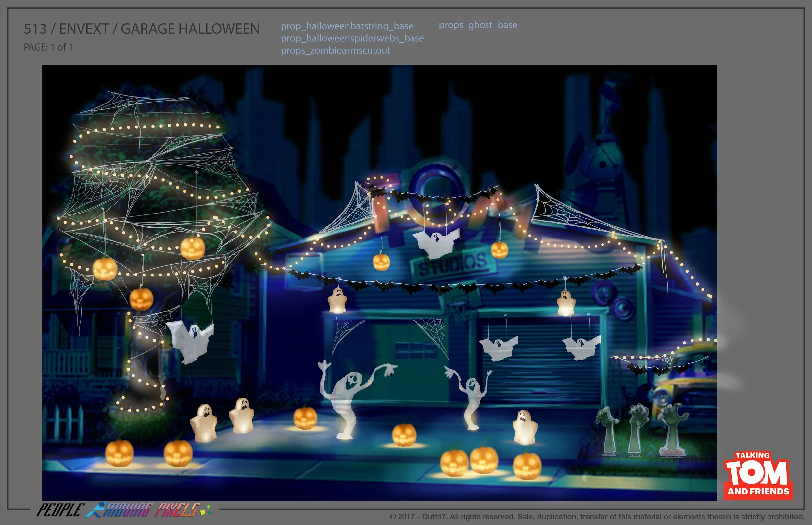Click the props_ghost_base label

pyautogui.click(x=478, y=25)
